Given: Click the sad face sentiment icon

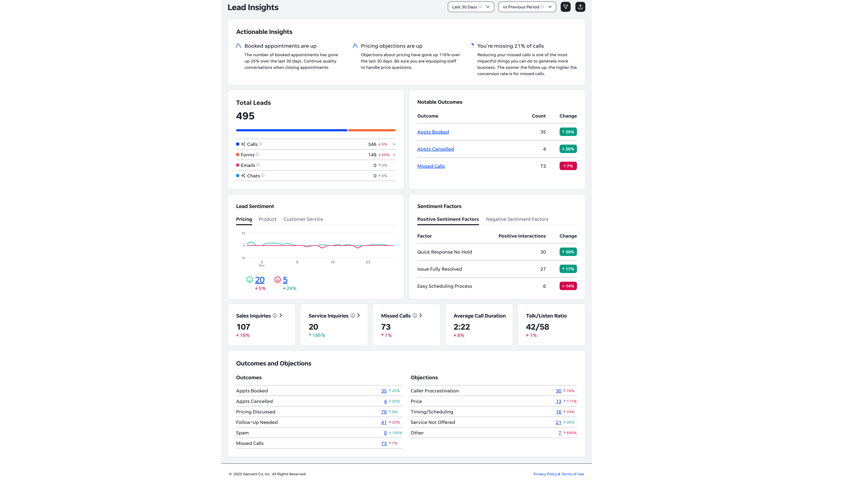Looking at the screenshot, I should click(x=278, y=280).
